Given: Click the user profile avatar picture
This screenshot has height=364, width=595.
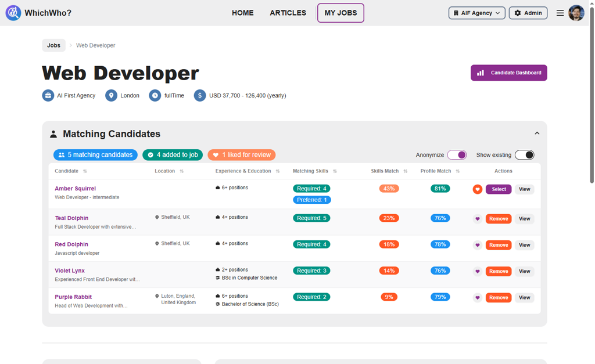Looking at the screenshot, I should pyautogui.click(x=576, y=12).
